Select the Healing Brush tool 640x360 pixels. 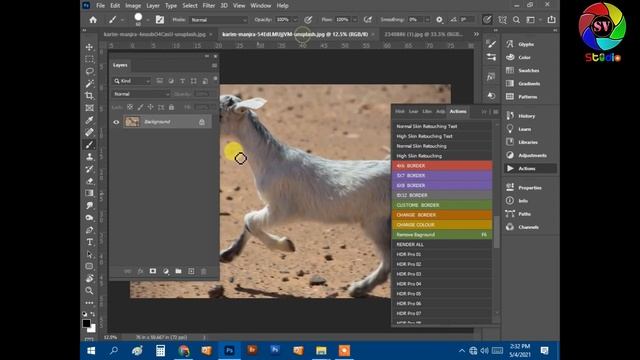tap(89, 132)
